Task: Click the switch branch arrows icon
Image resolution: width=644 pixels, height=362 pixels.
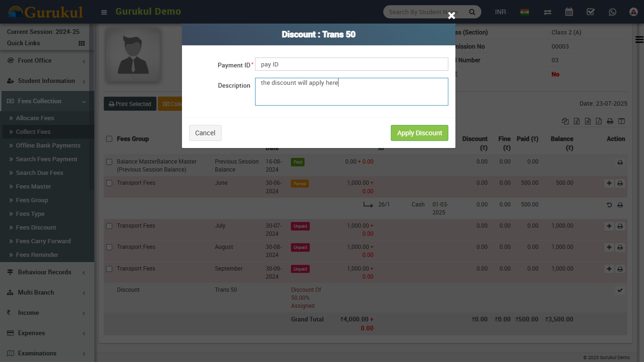Action: (547, 12)
